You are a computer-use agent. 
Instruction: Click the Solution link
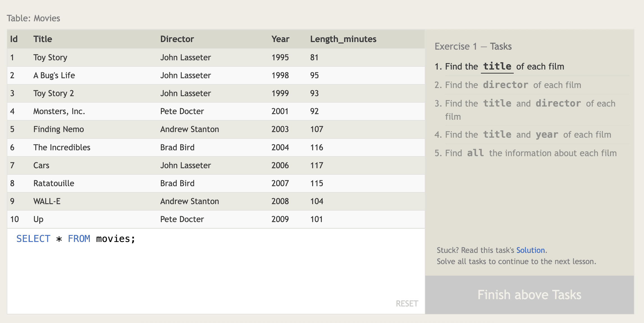(530, 250)
